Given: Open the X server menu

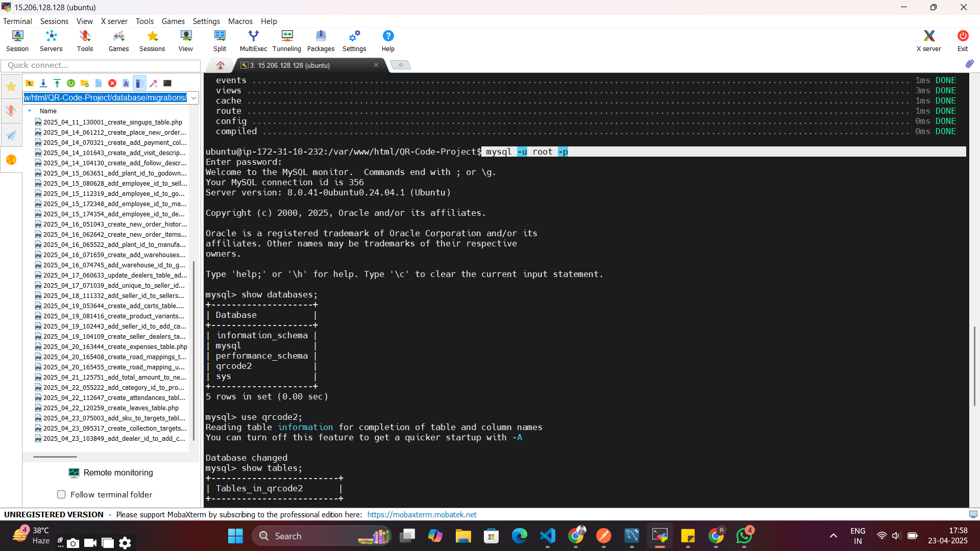Looking at the screenshot, I should click(x=114, y=21).
